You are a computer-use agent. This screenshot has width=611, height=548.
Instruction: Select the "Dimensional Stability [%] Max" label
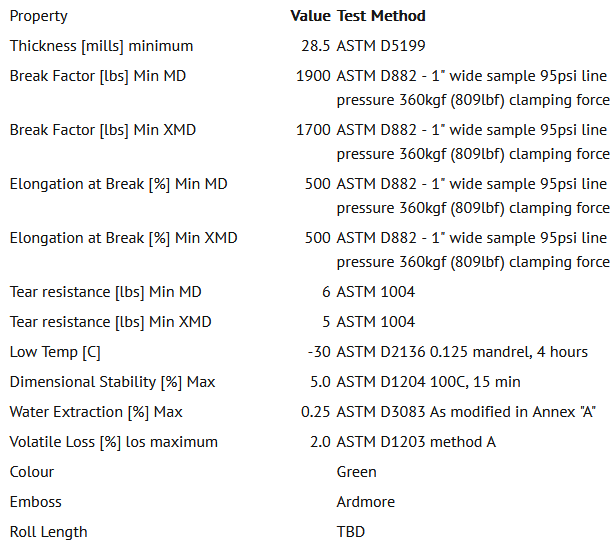click(x=112, y=382)
